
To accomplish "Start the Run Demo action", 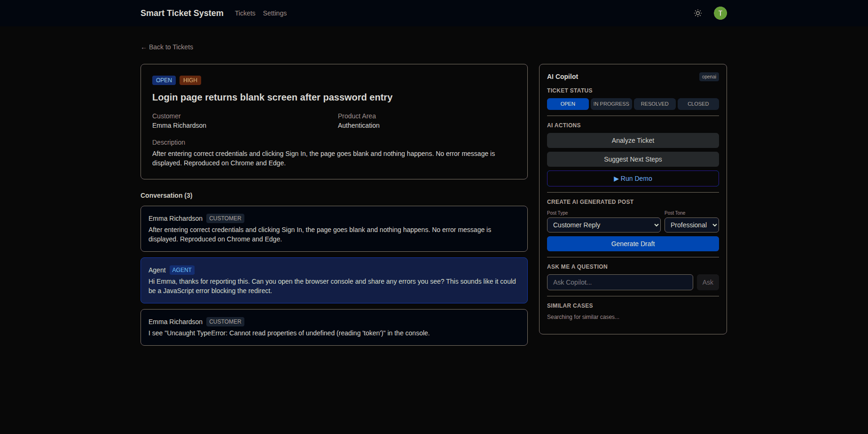I will (633, 178).
